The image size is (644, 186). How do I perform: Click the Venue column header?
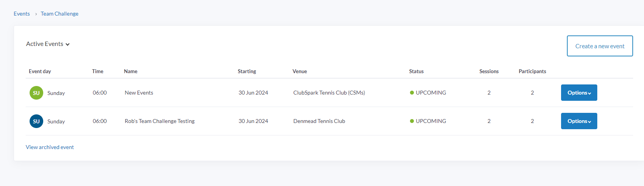coord(300,71)
